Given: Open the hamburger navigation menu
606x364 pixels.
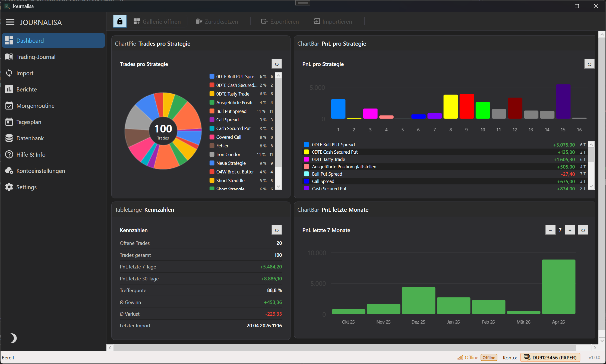Looking at the screenshot, I should (10, 22).
